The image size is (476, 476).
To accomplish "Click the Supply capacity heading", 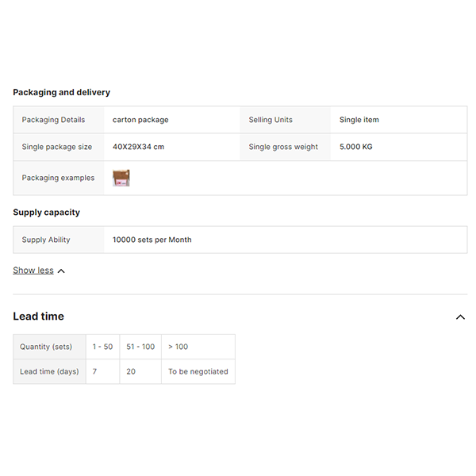I will coord(46,213).
